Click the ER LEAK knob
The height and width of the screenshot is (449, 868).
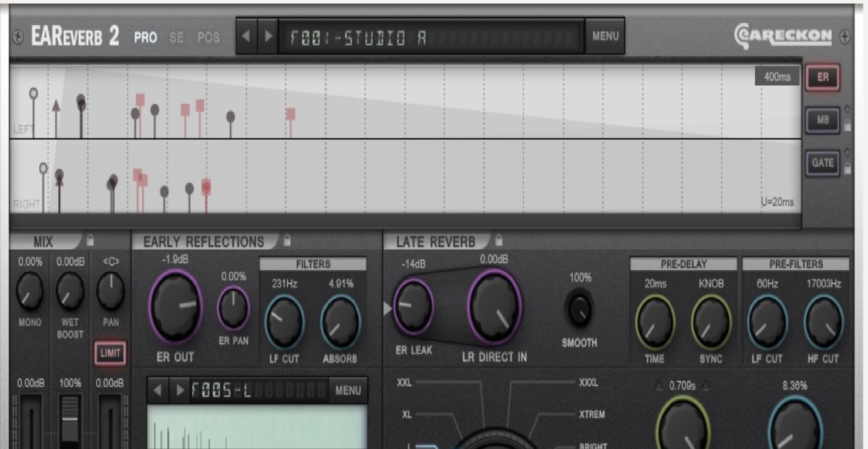point(413,307)
